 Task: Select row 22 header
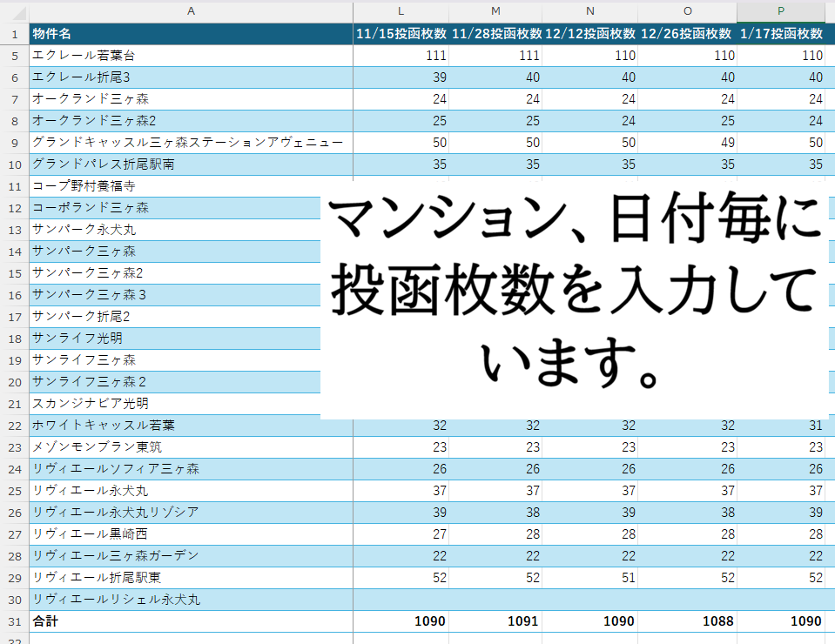[15, 426]
